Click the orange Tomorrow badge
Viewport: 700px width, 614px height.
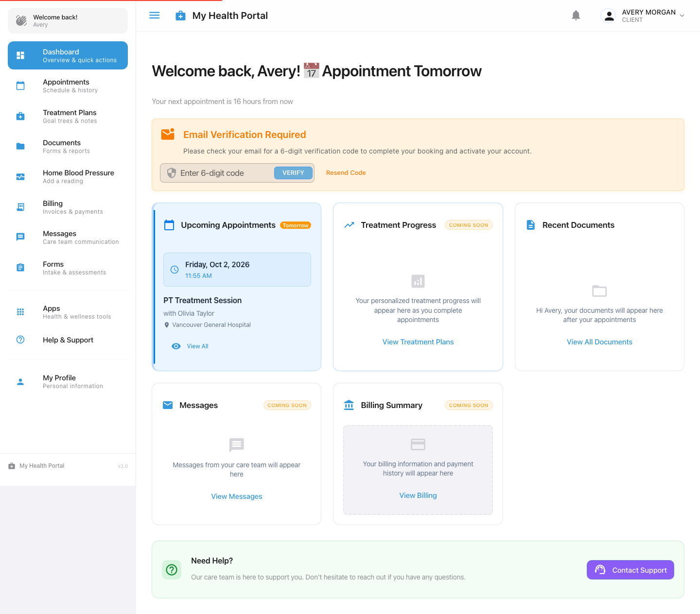tap(296, 225)
